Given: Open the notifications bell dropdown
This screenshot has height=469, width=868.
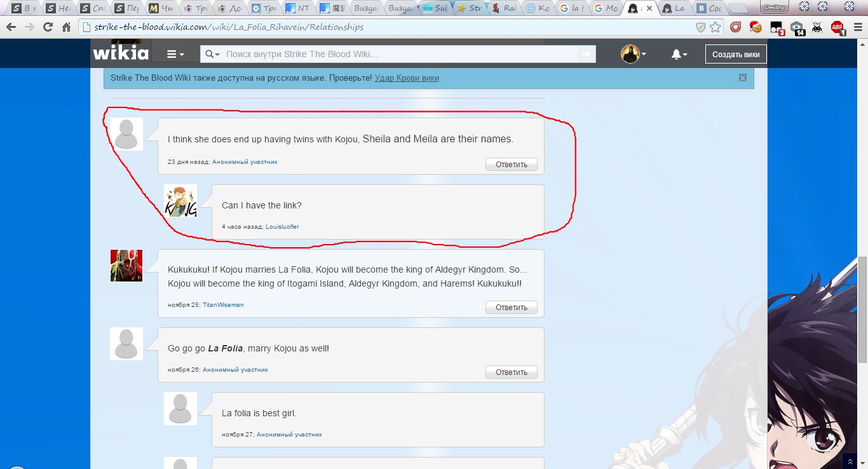Looking at the screenshot, I should (679, 55).
